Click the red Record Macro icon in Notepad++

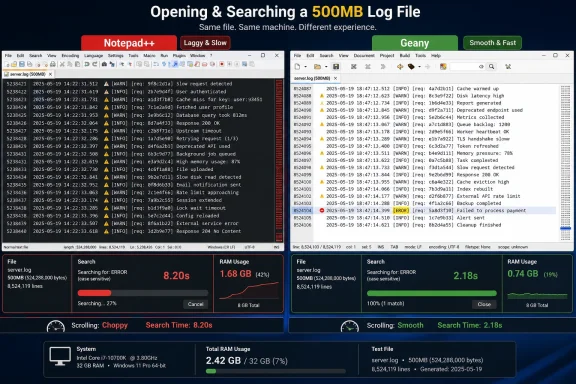click(x=222, y=64)
